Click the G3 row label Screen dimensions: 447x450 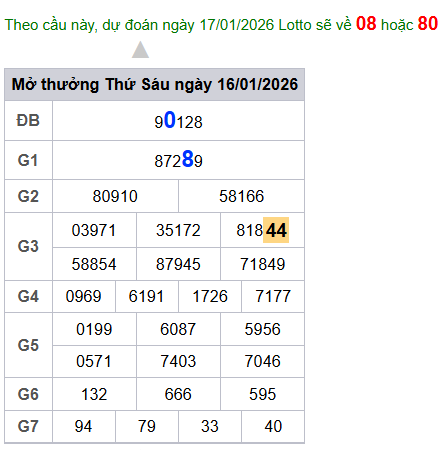pyautogui.click(x=28, y=246)
